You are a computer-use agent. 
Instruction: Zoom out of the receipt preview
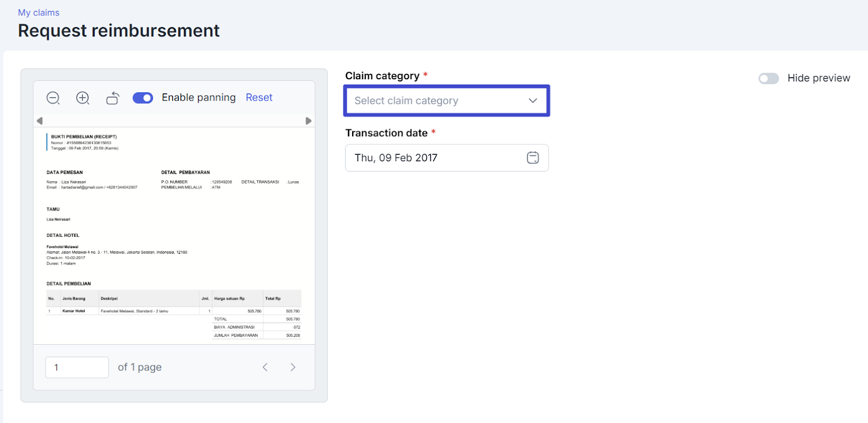(53, 98)
